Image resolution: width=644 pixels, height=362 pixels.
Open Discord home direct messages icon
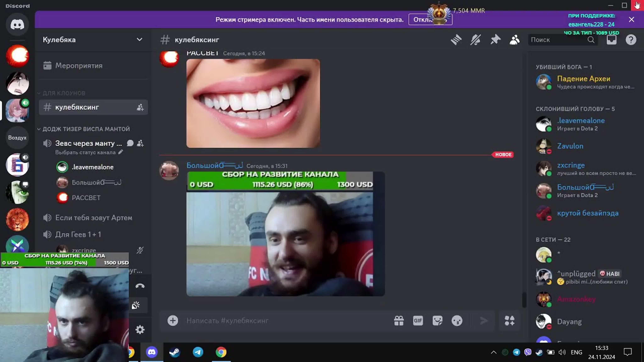pos(17,25)
